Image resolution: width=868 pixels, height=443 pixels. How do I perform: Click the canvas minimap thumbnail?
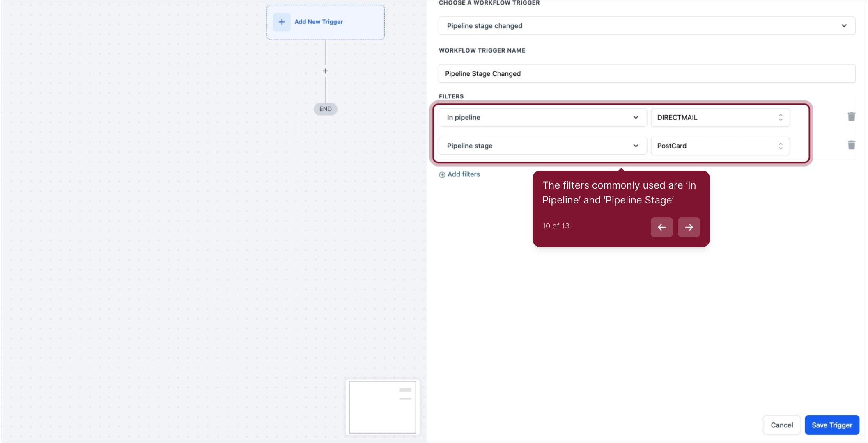point(382,407)
